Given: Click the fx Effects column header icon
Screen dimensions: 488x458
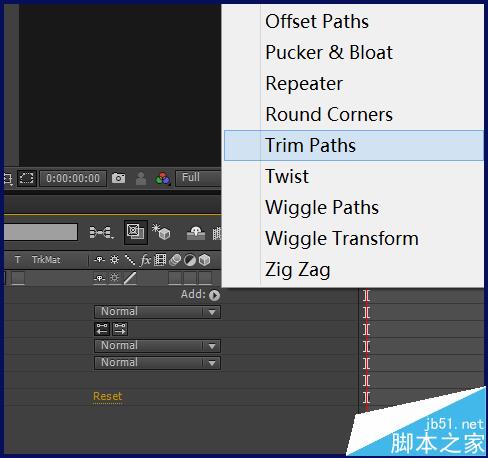Looking at the screenshot, I should [x=146, y=260].
